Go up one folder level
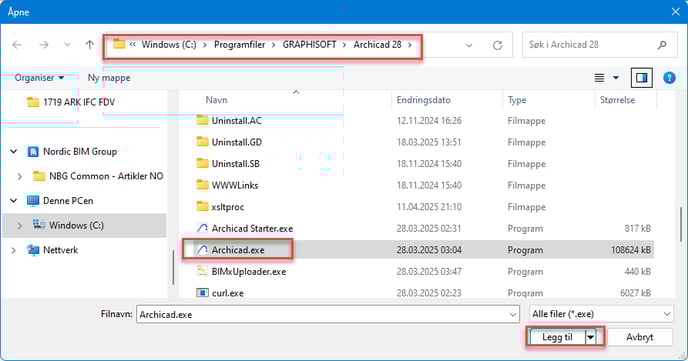The image size is (688, 361). point(90,45)
